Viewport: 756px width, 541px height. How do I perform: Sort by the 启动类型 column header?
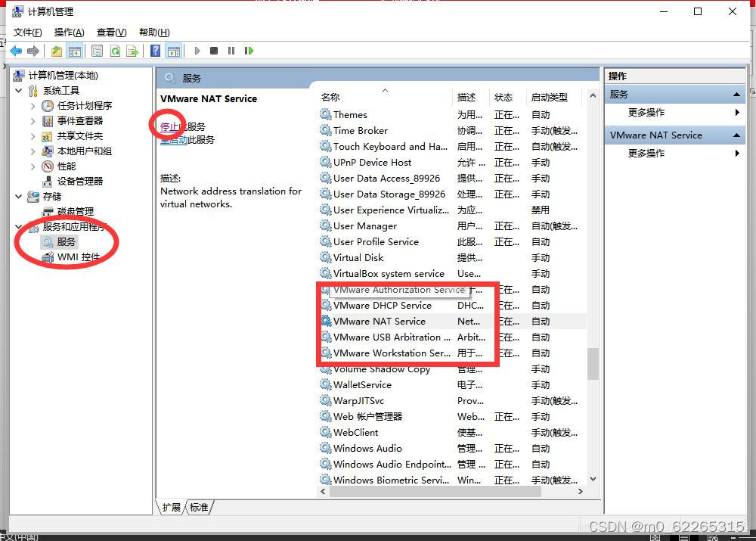[554, 97]
